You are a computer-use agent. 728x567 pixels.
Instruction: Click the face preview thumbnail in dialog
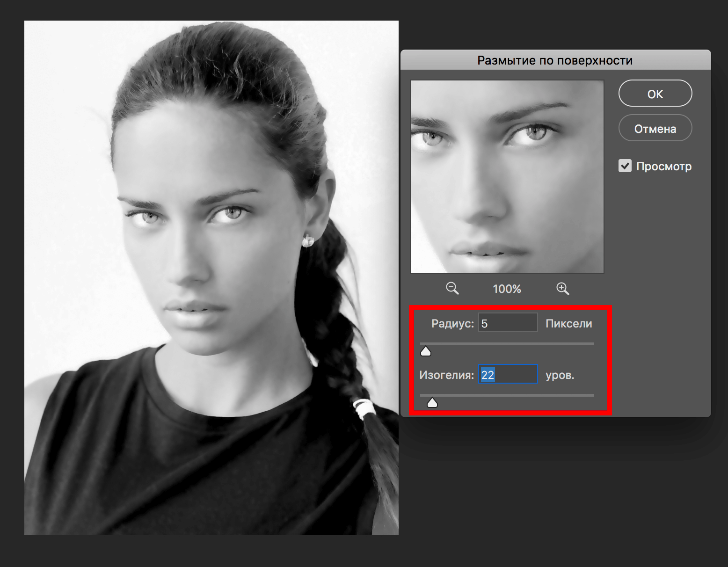click(x=507, y=177)
